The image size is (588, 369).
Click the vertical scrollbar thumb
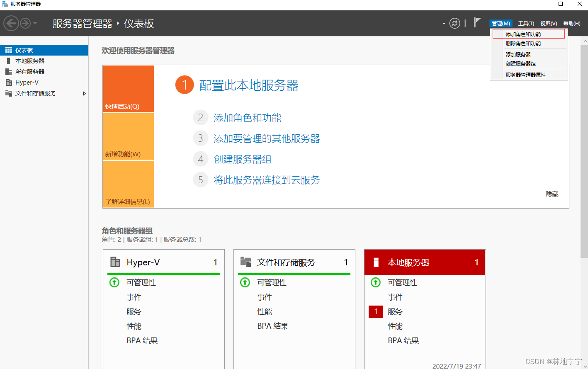tap(584, 151)
